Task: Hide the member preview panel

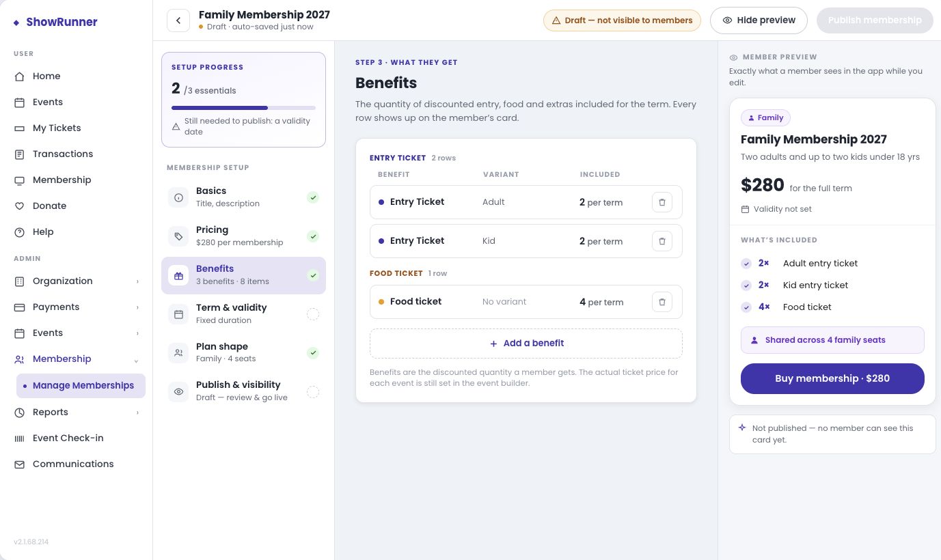Action: 759,20
